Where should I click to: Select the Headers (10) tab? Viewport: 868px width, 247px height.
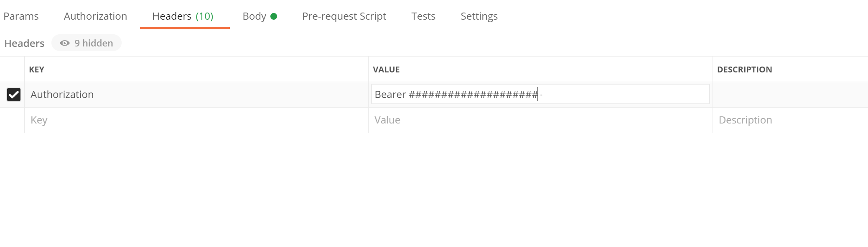coord(184,16)
